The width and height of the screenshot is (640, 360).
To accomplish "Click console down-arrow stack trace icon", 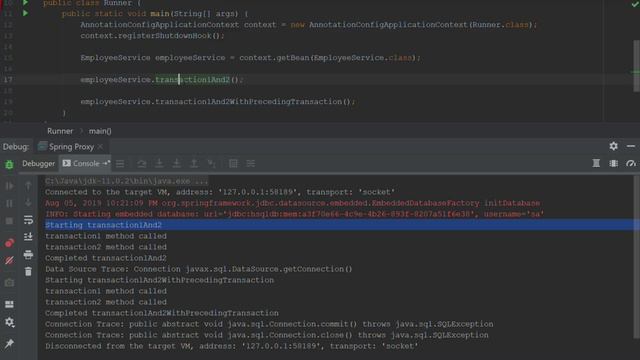I will click(x=28, y=203).
